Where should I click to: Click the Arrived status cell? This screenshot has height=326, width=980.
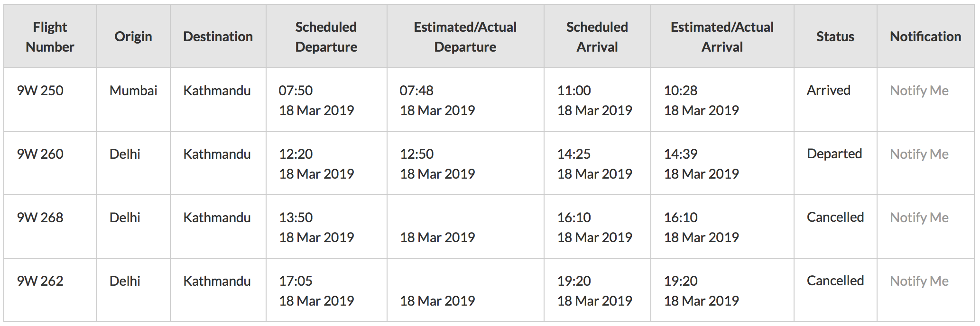click(x=835, y=100)
